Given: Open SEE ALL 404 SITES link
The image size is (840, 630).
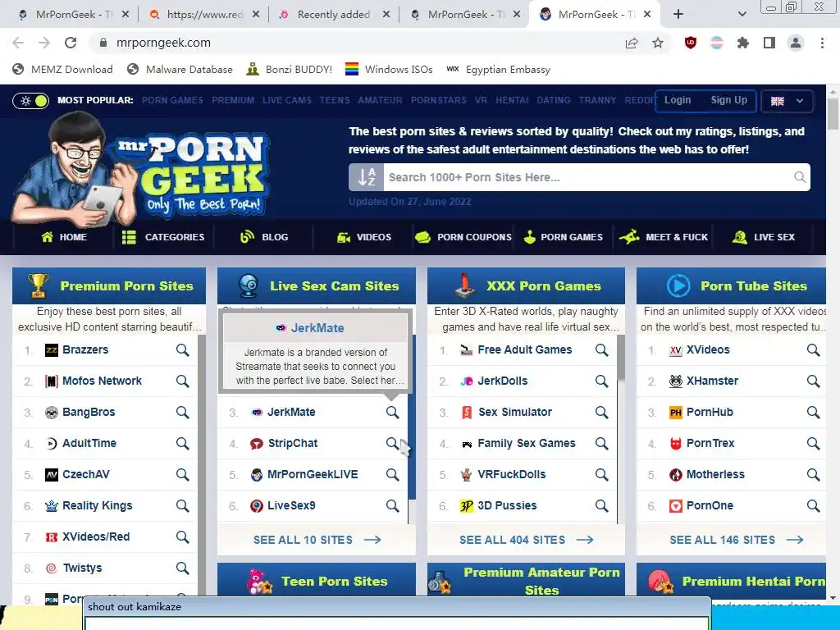Looking at the screenshot, I should tap(526, 540).
